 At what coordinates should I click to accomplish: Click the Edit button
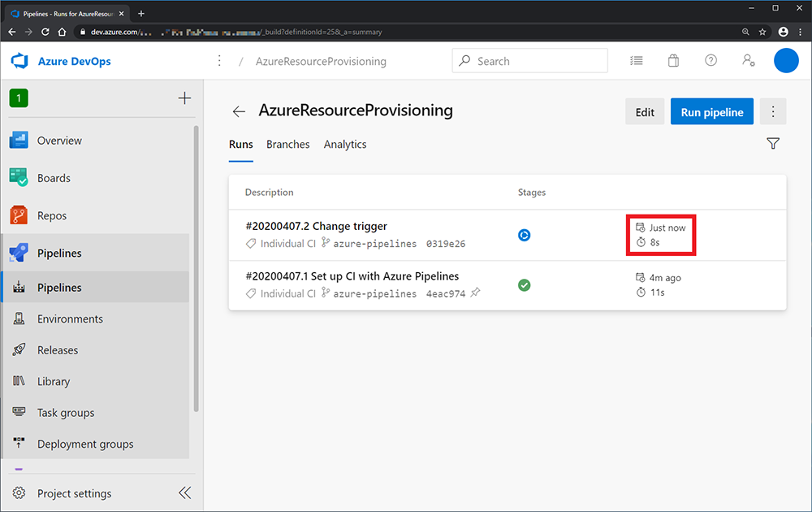(x=645, y=111)
